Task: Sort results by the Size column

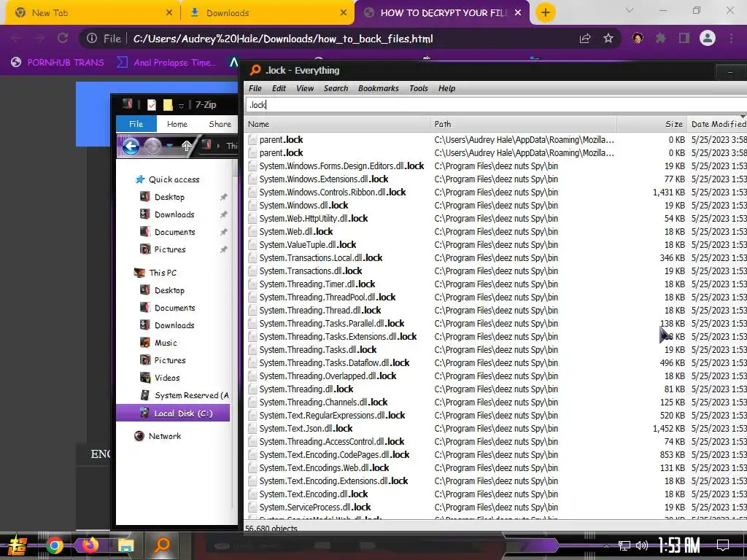Action: coord(651,124)
